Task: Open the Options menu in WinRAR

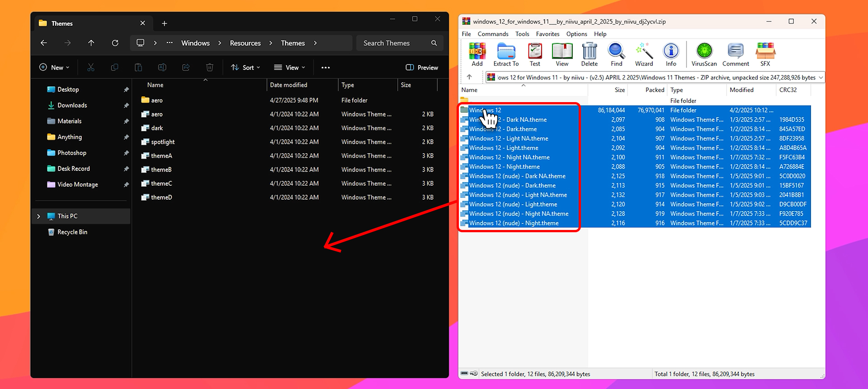Action: tap(576, 34)
